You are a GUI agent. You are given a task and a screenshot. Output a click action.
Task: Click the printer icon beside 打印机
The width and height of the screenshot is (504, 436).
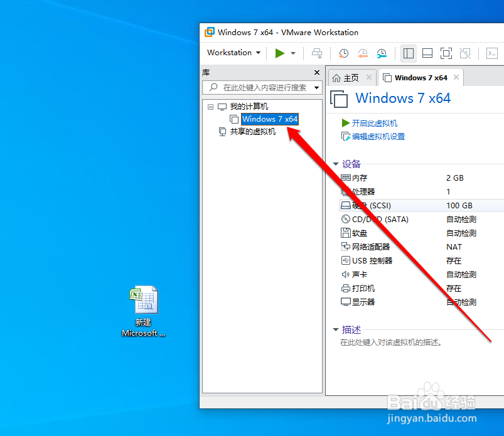[346, 288]
